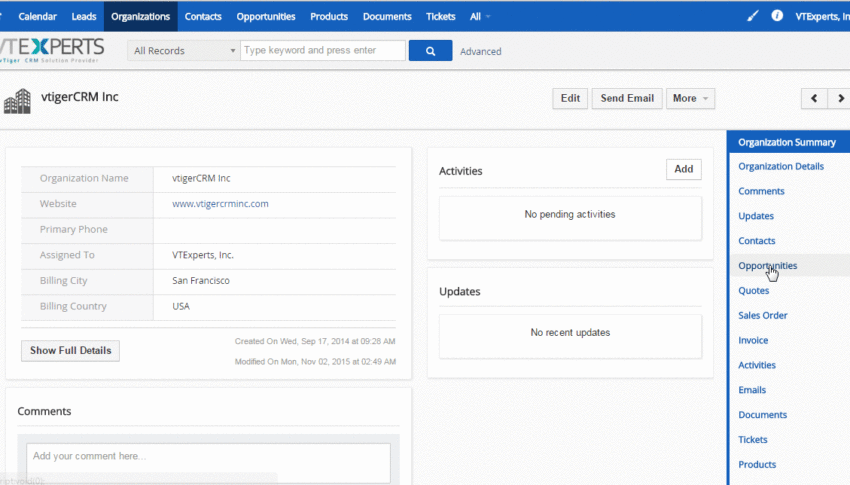This screenshot has width=850, height=485.
Task: Open the All Records dropdown
Action: (184, 50)
